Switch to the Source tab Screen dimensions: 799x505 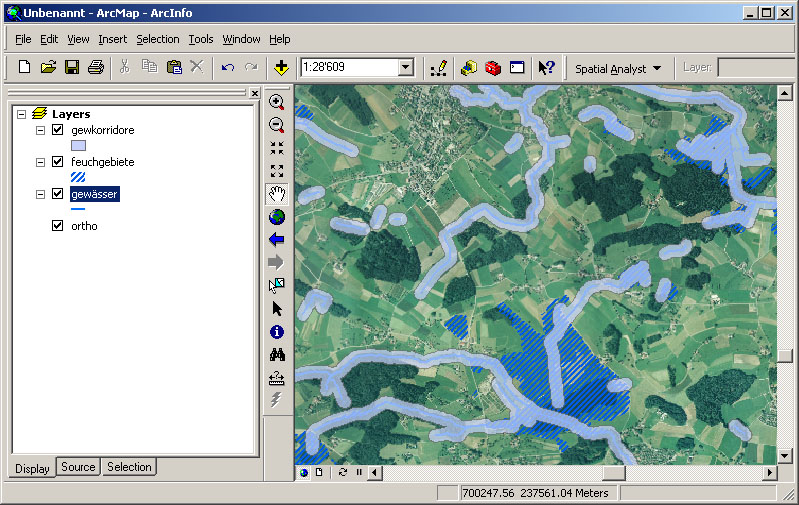(x=78, y=467)
